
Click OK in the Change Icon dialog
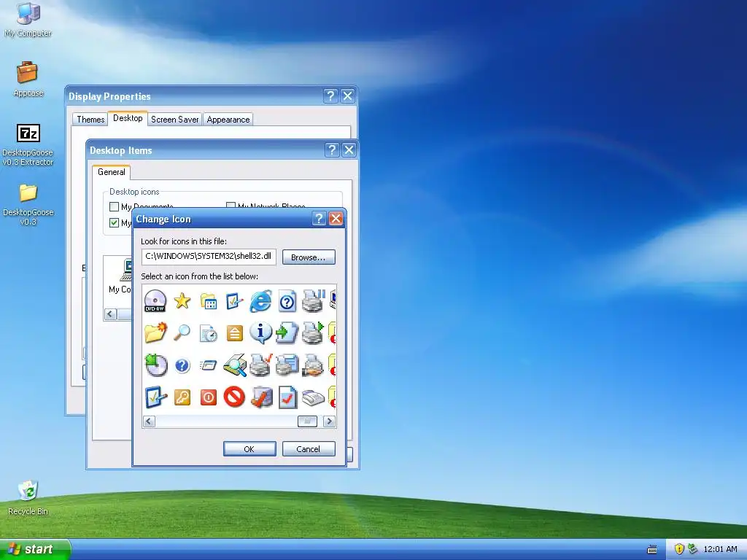coord(249,449)
